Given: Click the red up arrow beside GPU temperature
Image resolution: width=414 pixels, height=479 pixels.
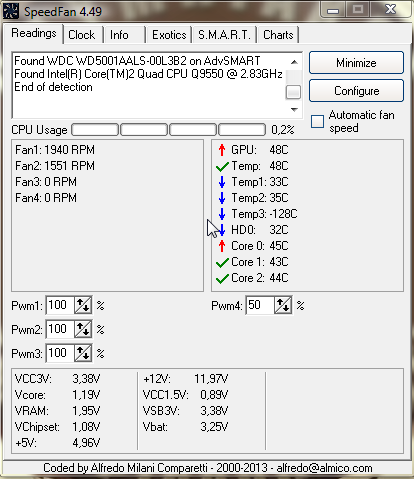Looking at the screenshot, I should click(x=222, y=150).
